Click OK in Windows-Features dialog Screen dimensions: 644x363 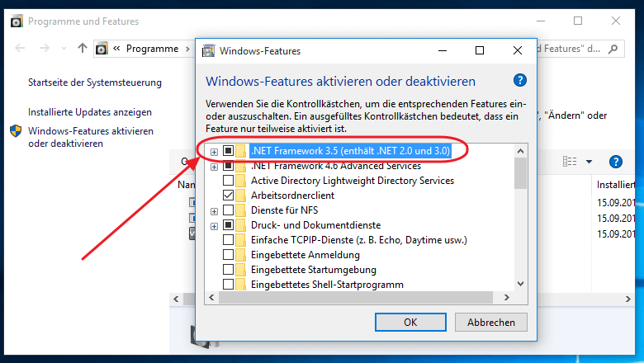[x=410, y=323]
